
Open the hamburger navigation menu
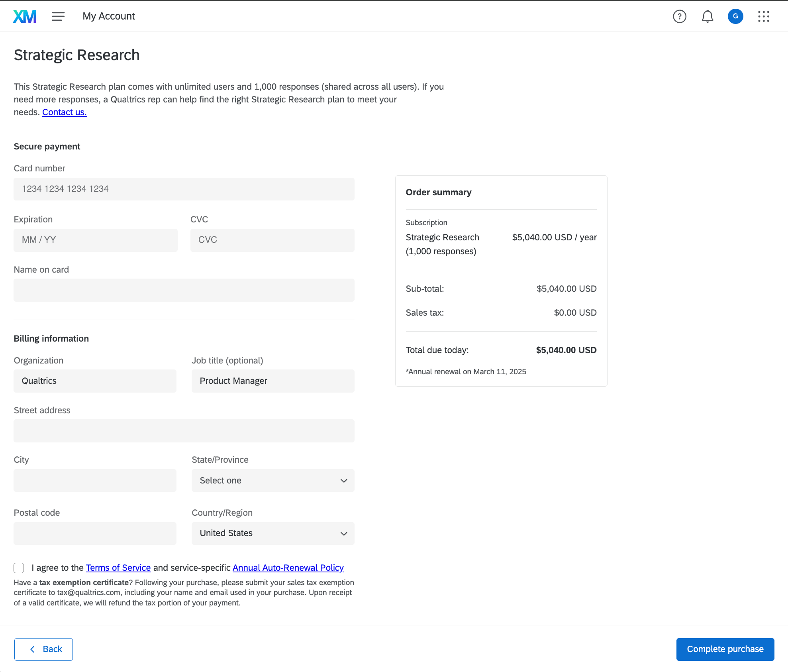[x=58, y=16]
